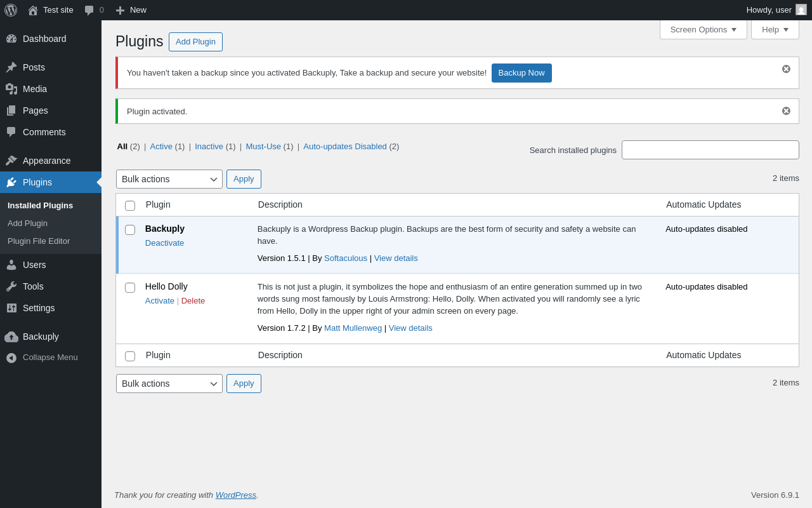
Task: Expand the Help panel
Action: pos(775,29)
